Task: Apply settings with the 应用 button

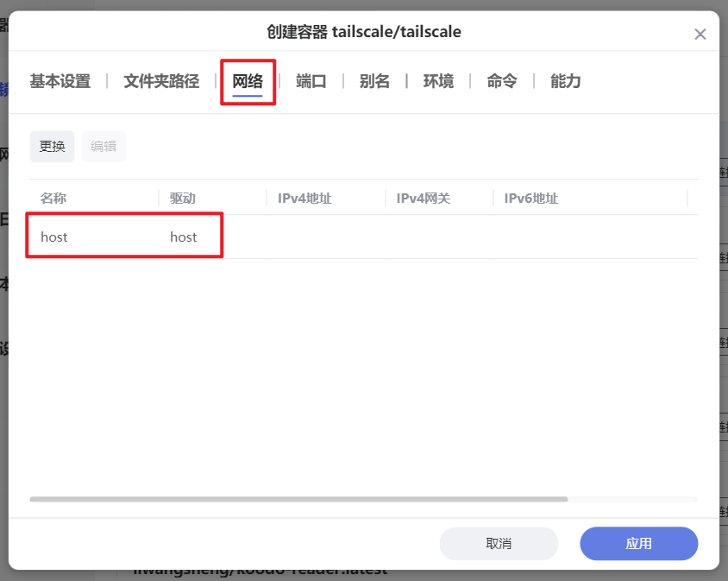Action: click(x=638, y=543)
